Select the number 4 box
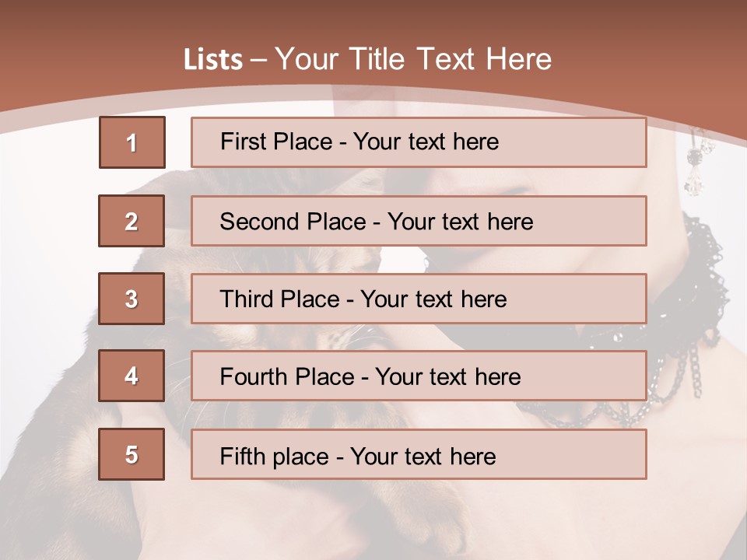This screenshot has height=560, width=747. [x=132, y=376]
